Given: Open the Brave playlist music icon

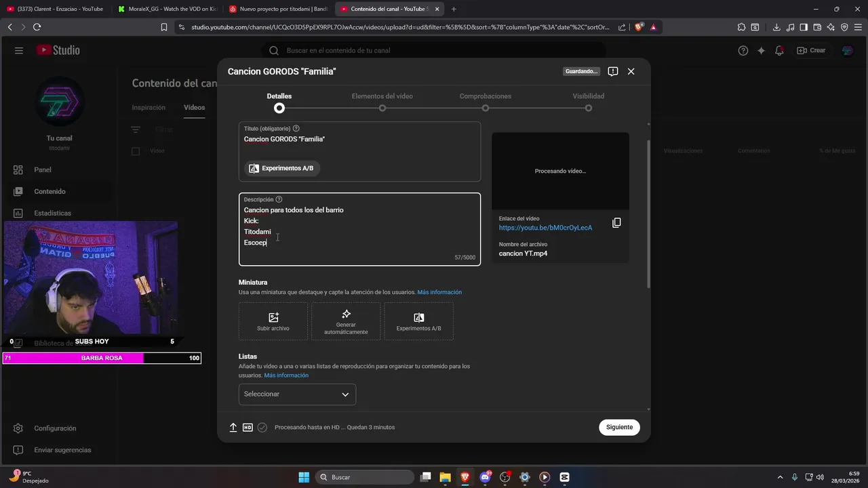Looking at the screenshot, I should point(790,27).
